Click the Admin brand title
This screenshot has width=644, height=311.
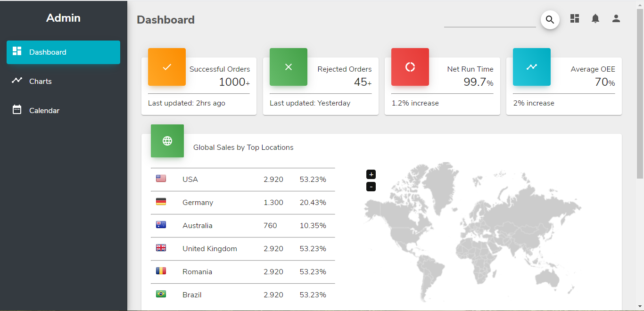(x=63, y=18)
